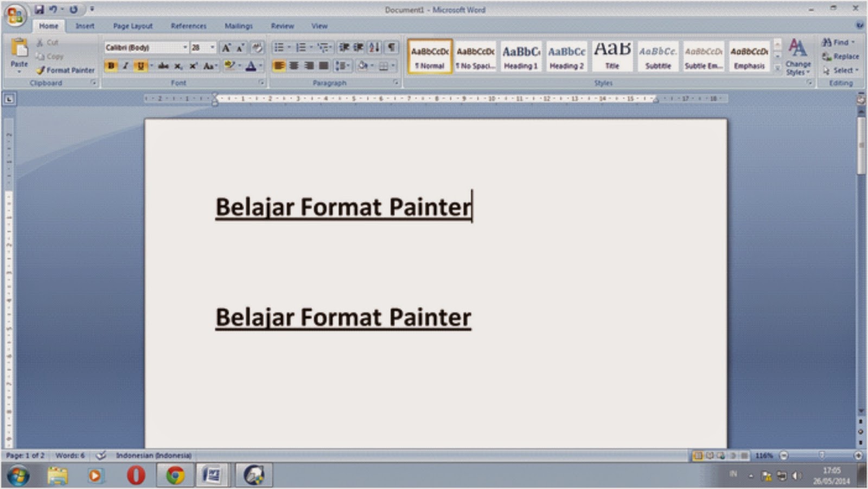
Task: Toggle bold formatting
Action: [x=111, y=66]
